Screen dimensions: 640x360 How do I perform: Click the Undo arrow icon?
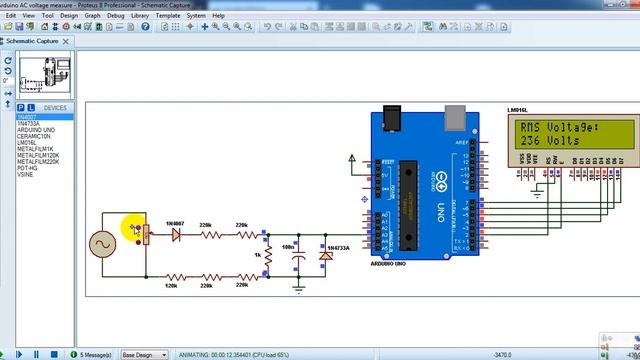click(267, 27)
